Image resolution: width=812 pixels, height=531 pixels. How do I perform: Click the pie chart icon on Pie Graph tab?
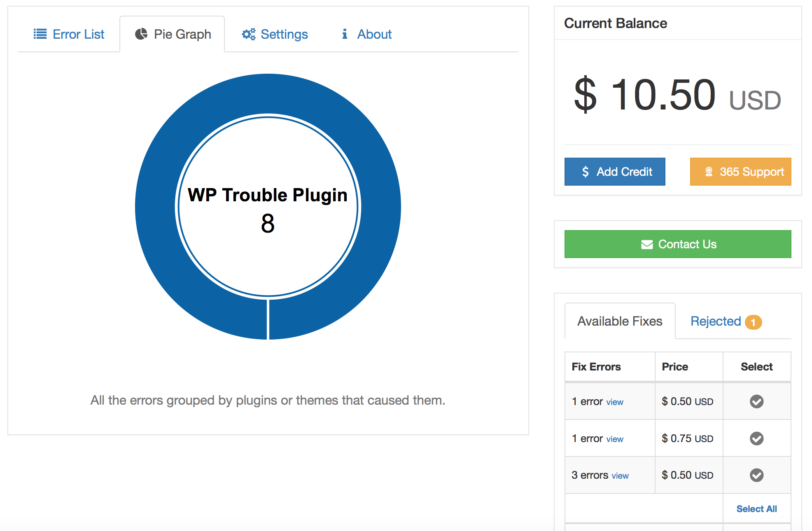141,34
